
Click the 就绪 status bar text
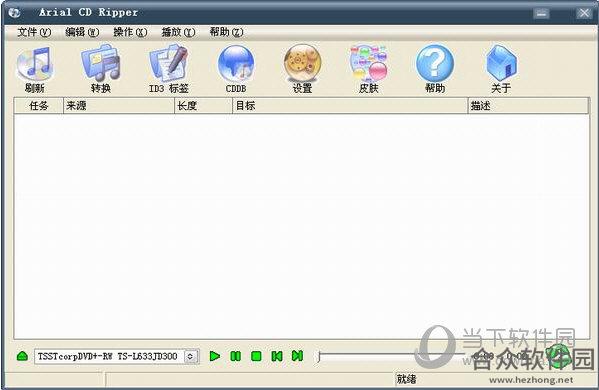(x=406, y=379)
